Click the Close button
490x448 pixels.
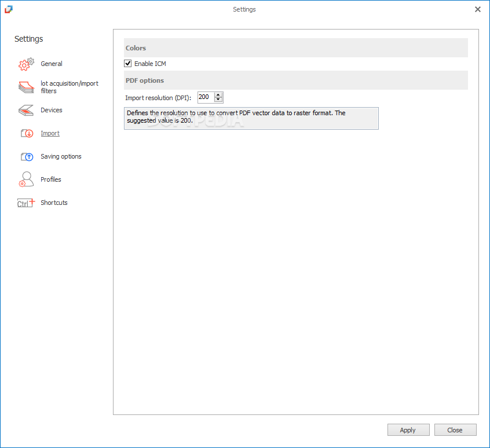[455, 430]
